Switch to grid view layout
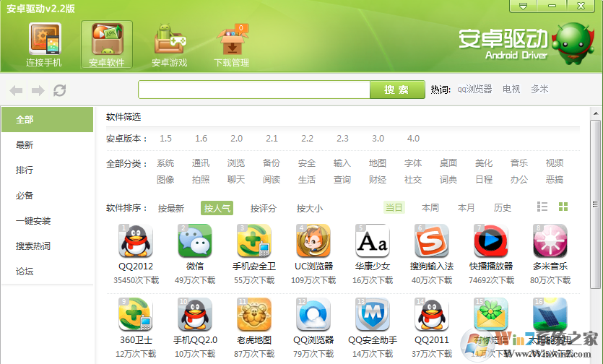Screen dimensions: 603x364 (x=563, y=207)
